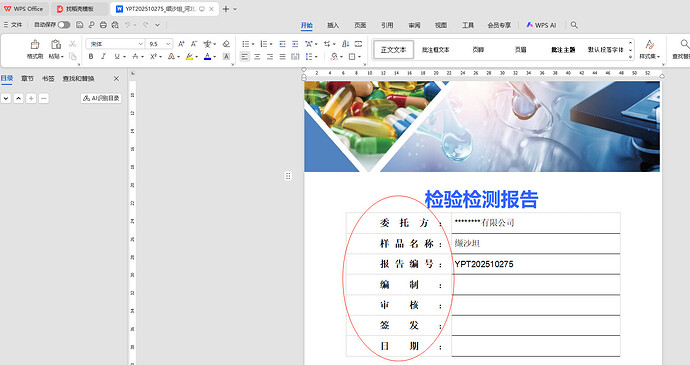The height and width of the screenshot is (365, 690).
Task: Click the AI识别目录 button
Action: [101, 98]
